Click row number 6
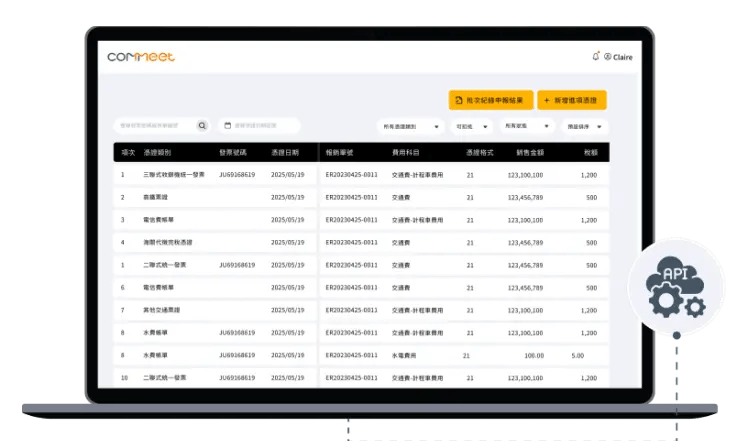Viewport: 748px width, 442px height. [123, 288]
